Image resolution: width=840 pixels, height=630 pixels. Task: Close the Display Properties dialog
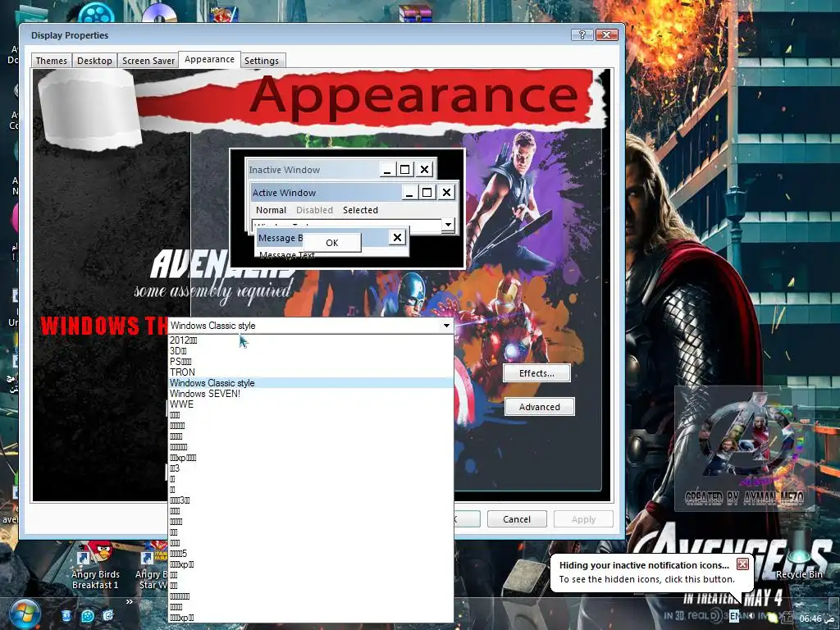click(606, 34)
